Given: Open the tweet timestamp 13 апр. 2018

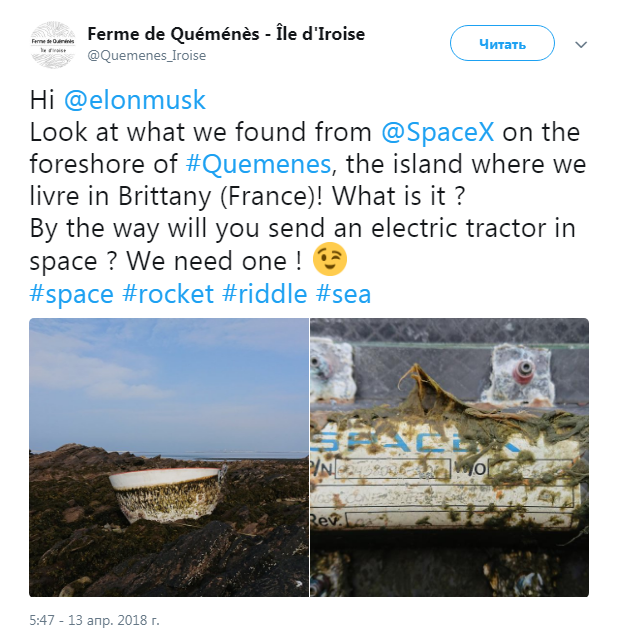Looking at the screenshot, I should point(94,620).
